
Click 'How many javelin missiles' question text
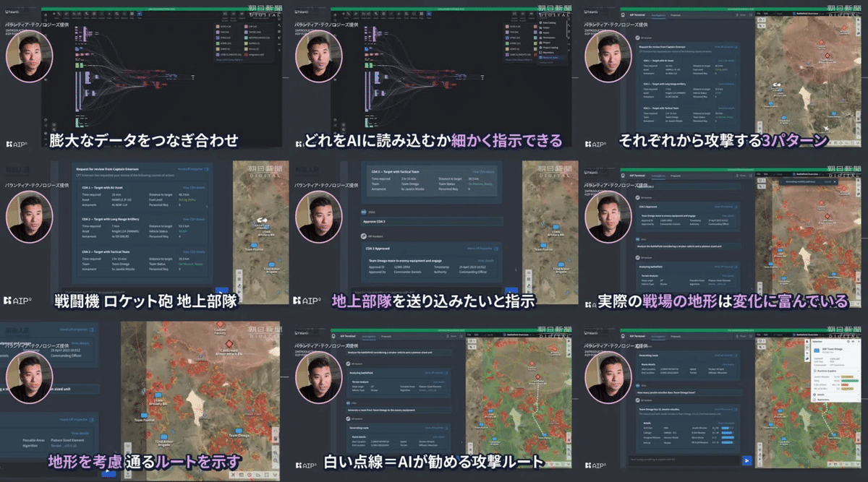(666, 392)
